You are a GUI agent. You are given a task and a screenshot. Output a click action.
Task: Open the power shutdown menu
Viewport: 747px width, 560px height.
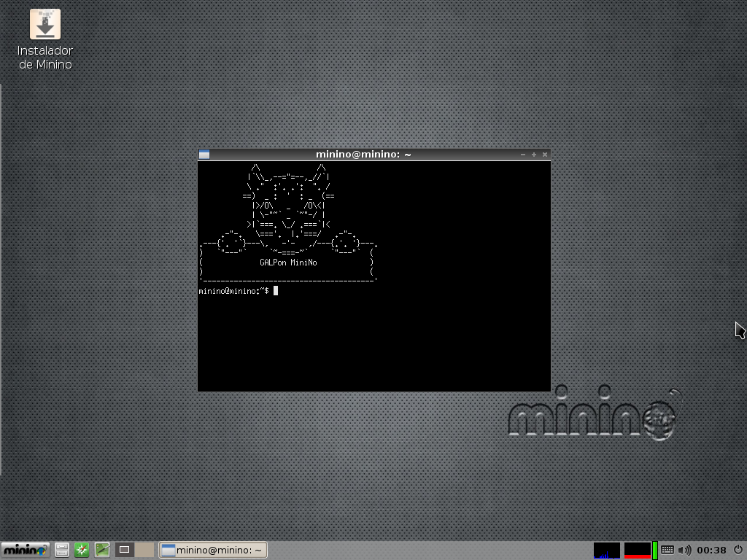coord(738,550)
